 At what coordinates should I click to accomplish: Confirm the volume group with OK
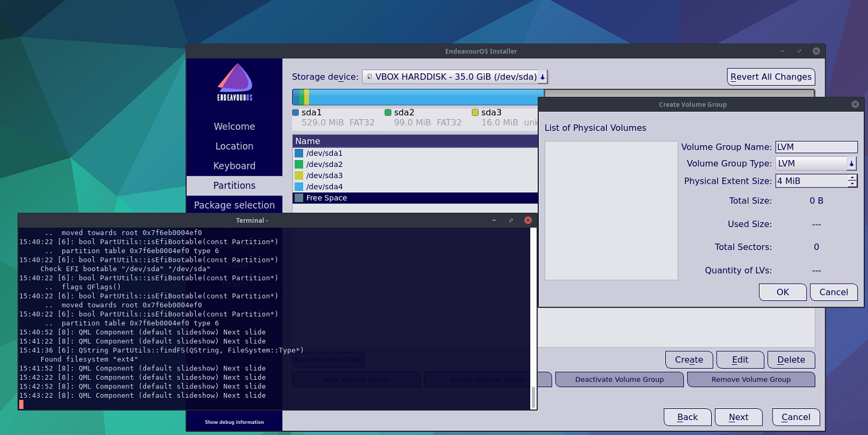click(x=782, y=292)
